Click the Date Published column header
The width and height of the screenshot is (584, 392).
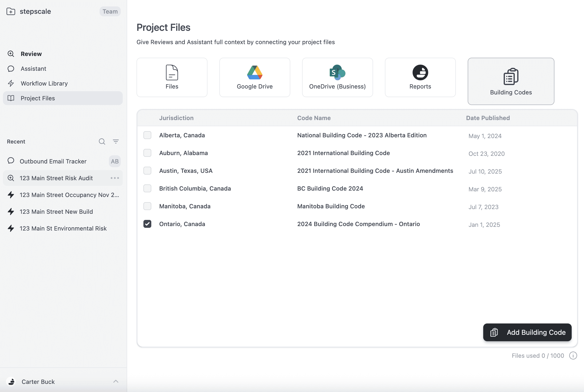[x=488, y=118]
